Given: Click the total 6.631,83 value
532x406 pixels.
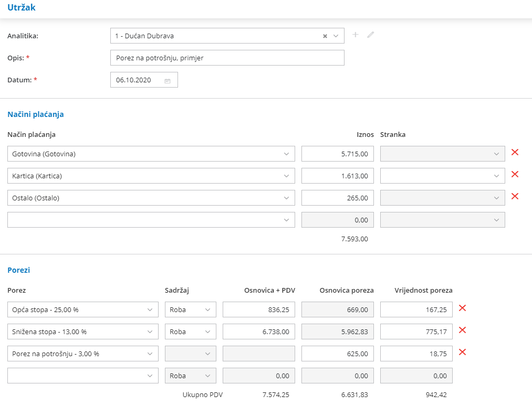Looking at the screenshot, I should [x=354, y=395].
